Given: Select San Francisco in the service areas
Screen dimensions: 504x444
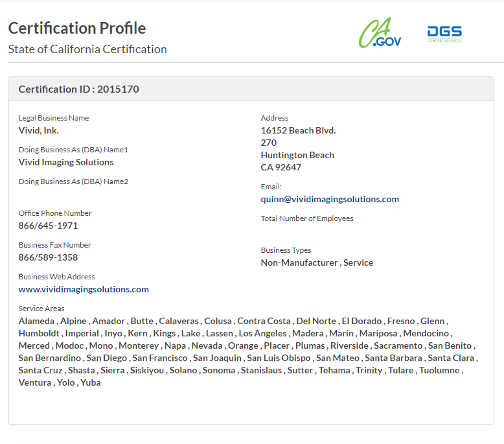Looking at the screenshot, I should 160,358.
